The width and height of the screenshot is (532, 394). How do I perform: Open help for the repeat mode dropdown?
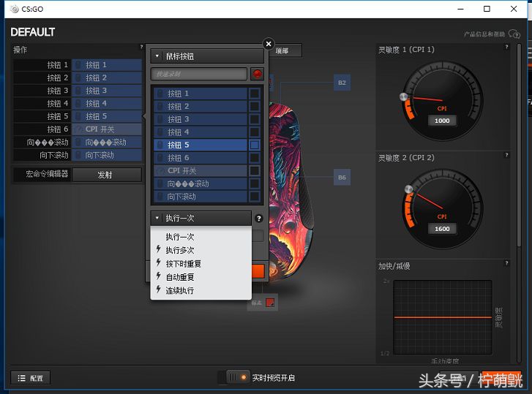coord(259,219)
